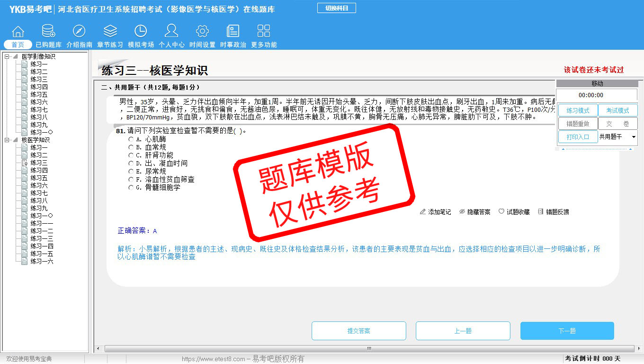The width and height of the screenshot is (644, 364).
Task: Open 练习一 under 医学影像知识
Action: (x=39, y=64)
